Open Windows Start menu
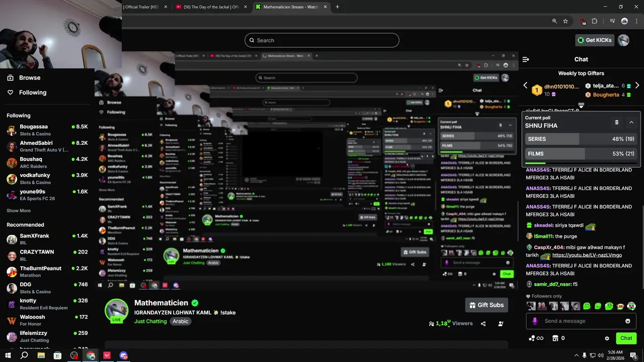644x362 pixels. pyautogui.click(x=8, y=355)
